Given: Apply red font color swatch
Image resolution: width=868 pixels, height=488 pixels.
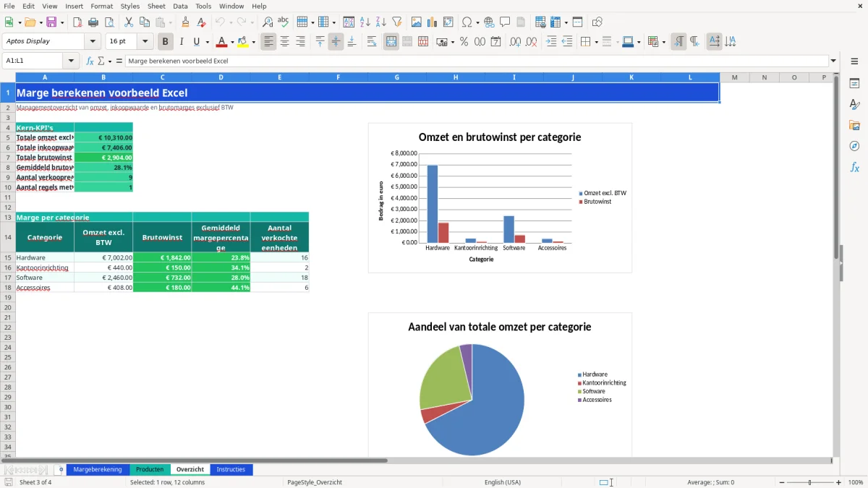Looking at the screenshot, I should click(x=221, y=42).
